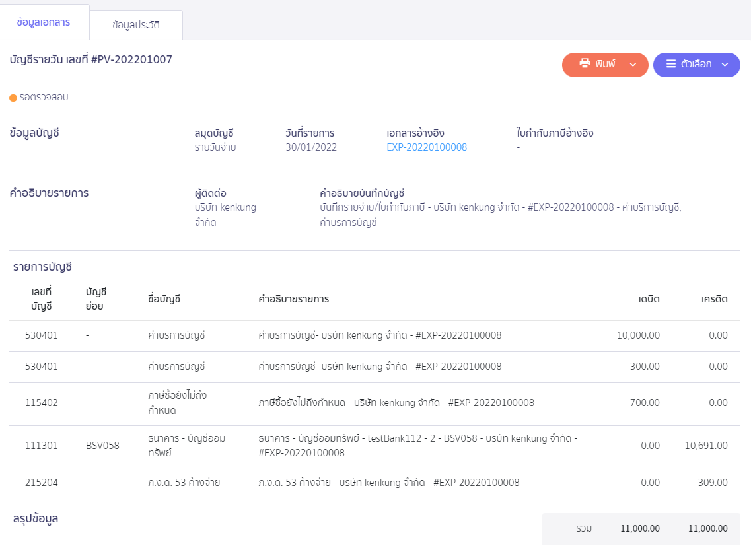The height and width of the screenshot is (560, 751).
Task: Open the ข้อมูลประวัติ tab
Action: click(136, 25)
